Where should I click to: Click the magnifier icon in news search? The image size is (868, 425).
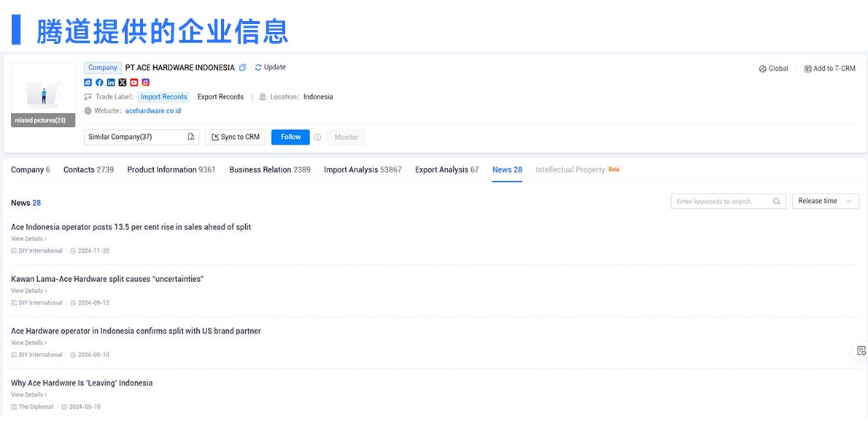777,201
